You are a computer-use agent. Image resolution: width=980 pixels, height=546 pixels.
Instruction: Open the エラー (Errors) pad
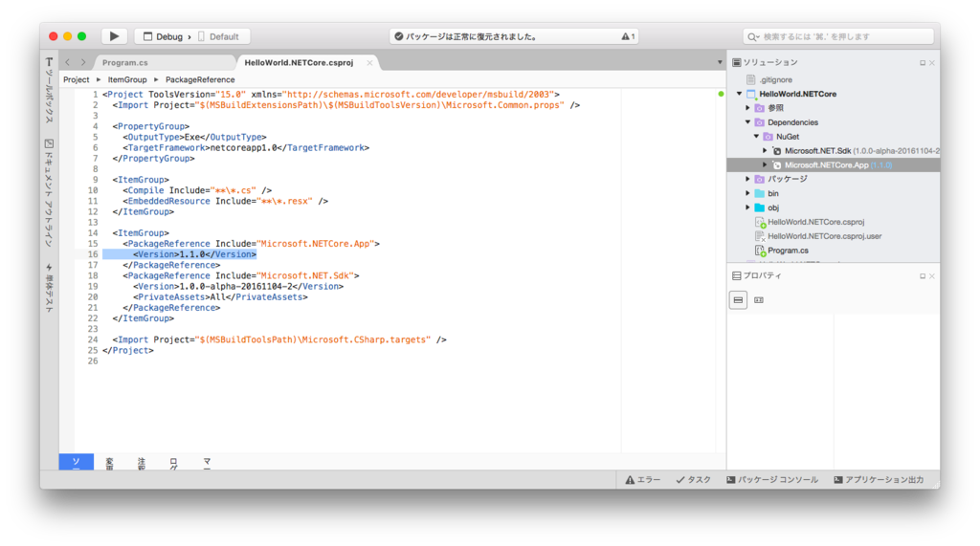coord(643,480)
